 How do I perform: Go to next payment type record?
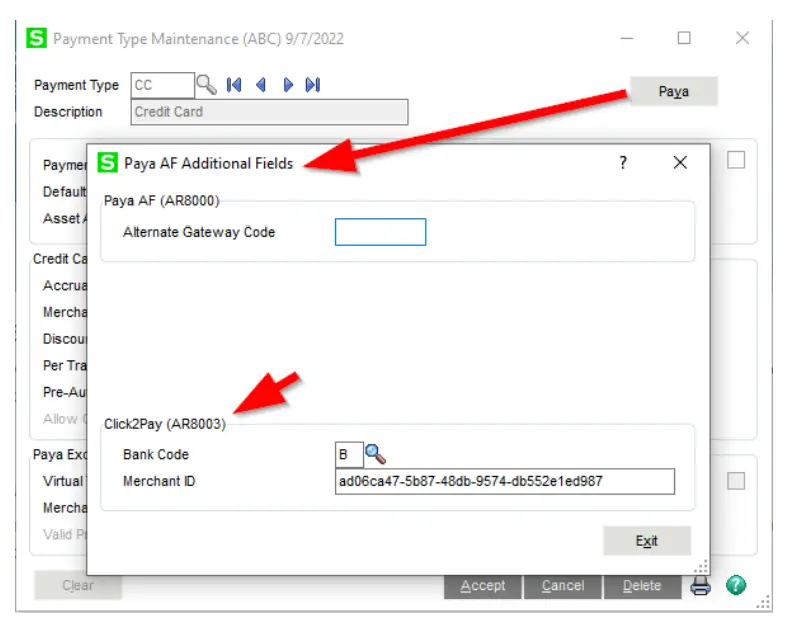click(x=288, y=85)
